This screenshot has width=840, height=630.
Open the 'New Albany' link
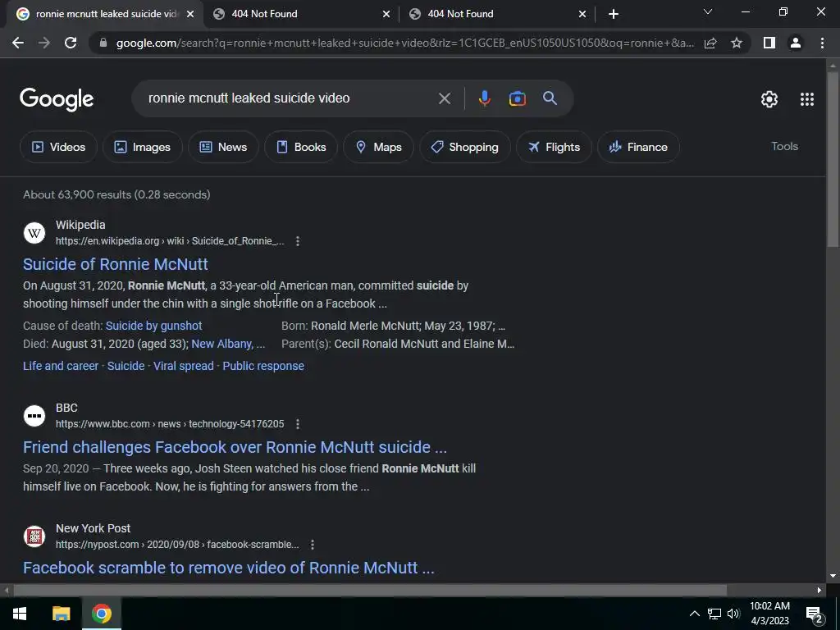pos(221,344)
